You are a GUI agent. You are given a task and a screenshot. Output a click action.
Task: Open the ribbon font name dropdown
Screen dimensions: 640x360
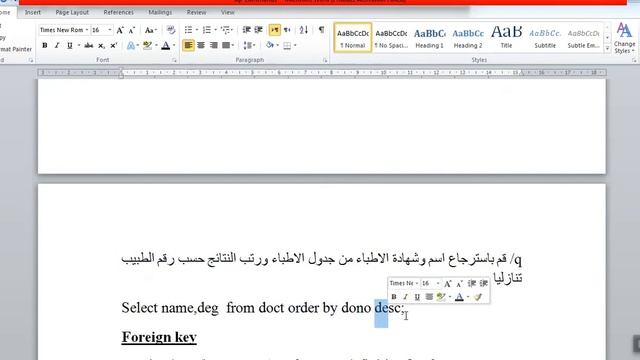point(87,30)
